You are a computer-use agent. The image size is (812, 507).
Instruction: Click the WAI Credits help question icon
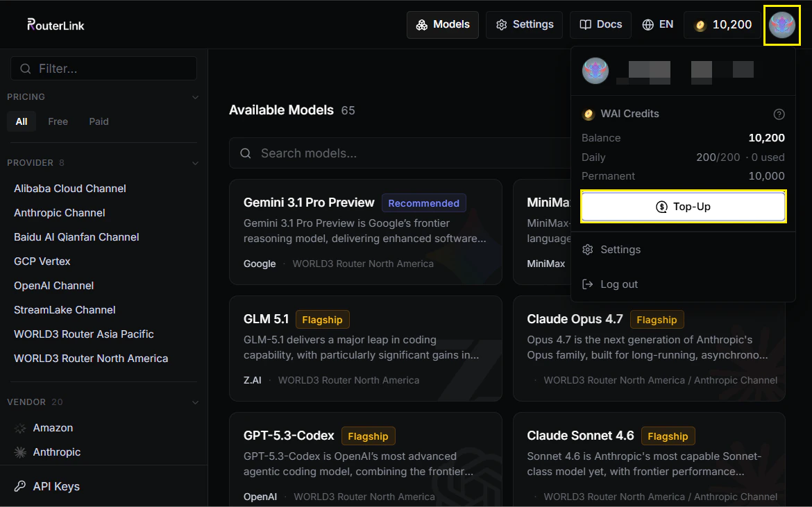779,114
